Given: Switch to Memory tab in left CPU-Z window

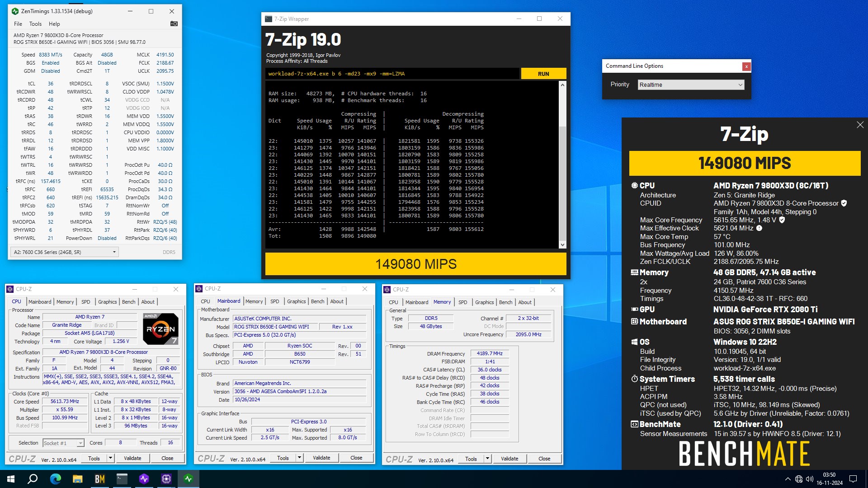Looking at the screenshot, I should (65, 302).
